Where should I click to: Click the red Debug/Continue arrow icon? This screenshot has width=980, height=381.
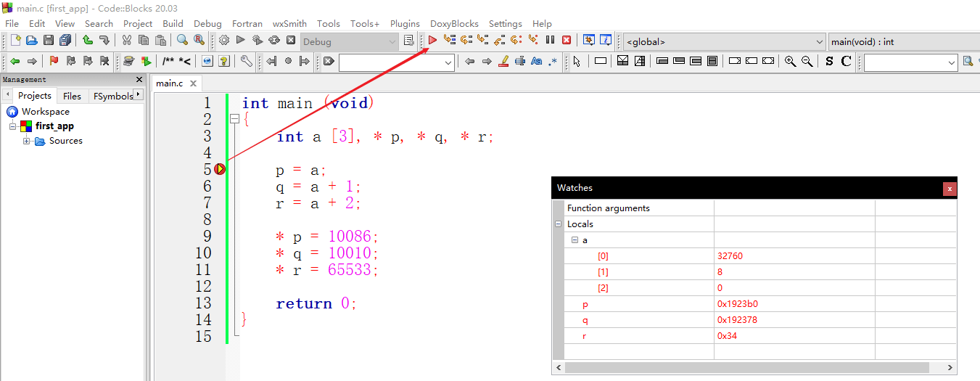(x=432, y=41)
